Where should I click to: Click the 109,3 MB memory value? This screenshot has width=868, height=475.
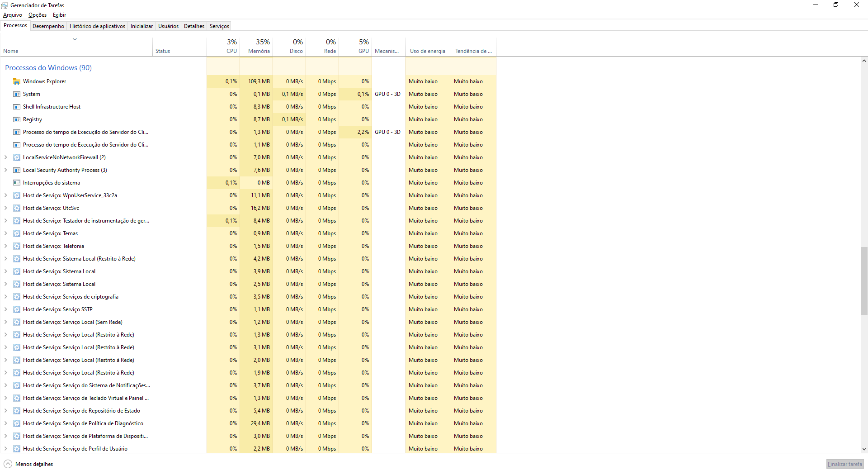click(x=259, y=81)
